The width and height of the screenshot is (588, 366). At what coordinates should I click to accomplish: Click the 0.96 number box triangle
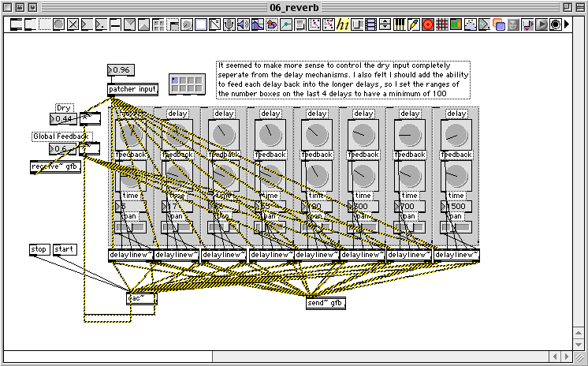(110, 70)
